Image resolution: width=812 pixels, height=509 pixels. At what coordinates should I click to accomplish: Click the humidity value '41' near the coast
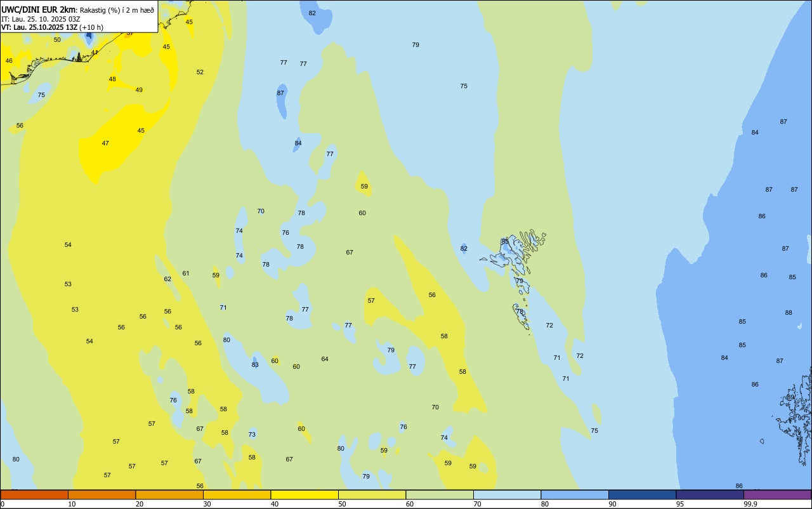click(95, 53)
